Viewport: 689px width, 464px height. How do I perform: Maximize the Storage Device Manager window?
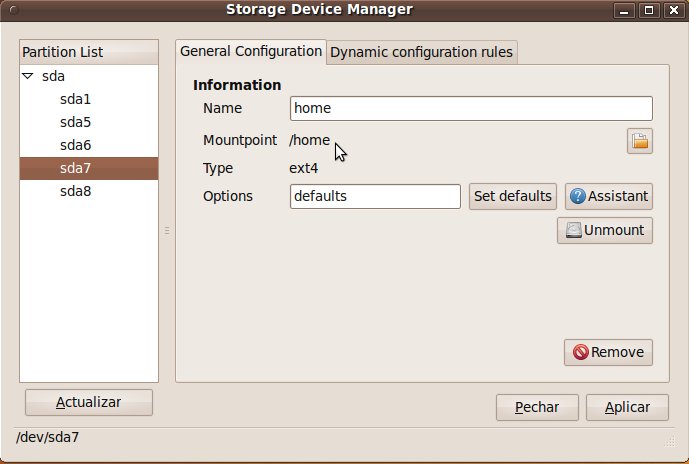[649, 10]
